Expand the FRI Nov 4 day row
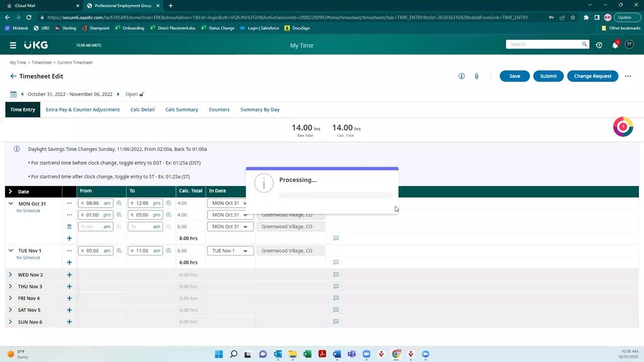This screenshot has width=644, height=362. pos(11,298)
